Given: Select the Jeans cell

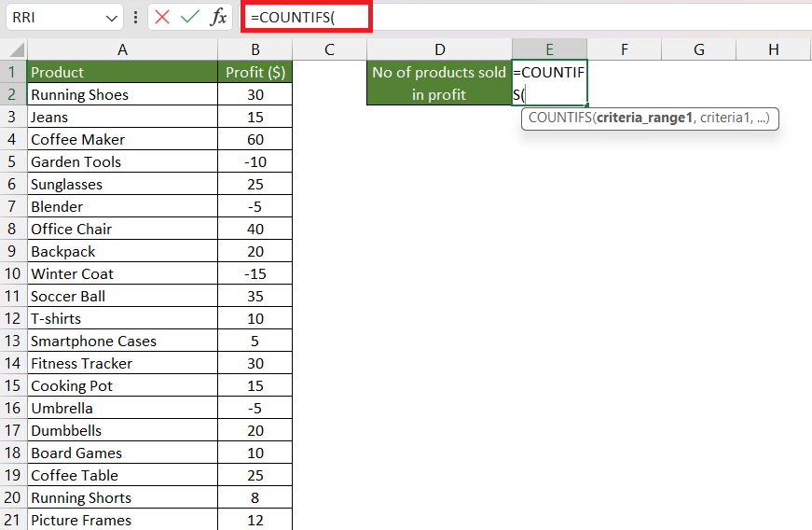Looking at the screenshot, I should click(122, 117).
